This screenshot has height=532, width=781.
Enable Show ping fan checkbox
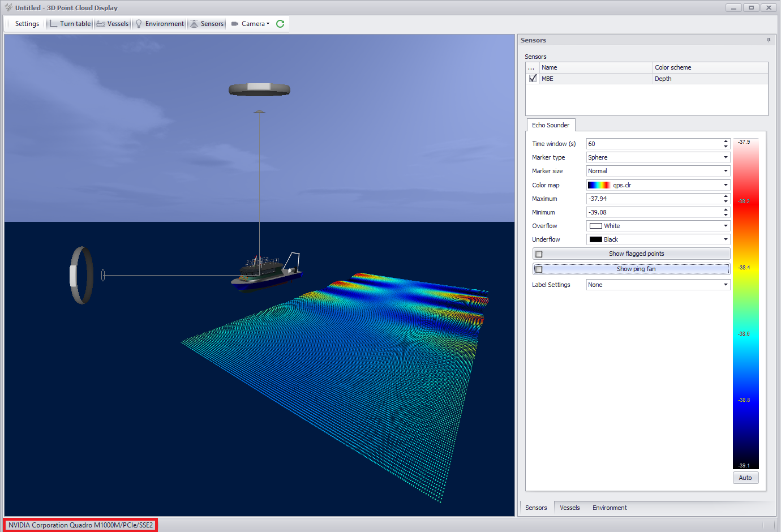coord(539,269)
